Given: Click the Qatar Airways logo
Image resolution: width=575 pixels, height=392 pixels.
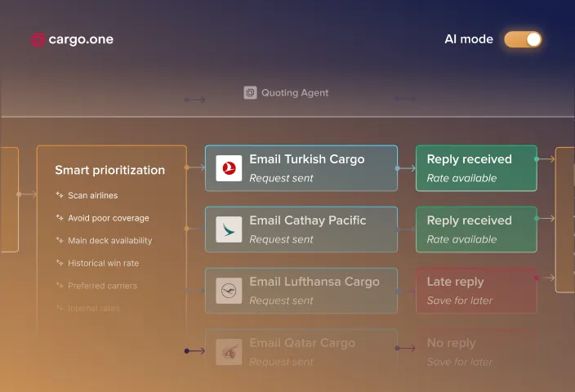Looking at the screenshot, I should click(x=229, y=352).
